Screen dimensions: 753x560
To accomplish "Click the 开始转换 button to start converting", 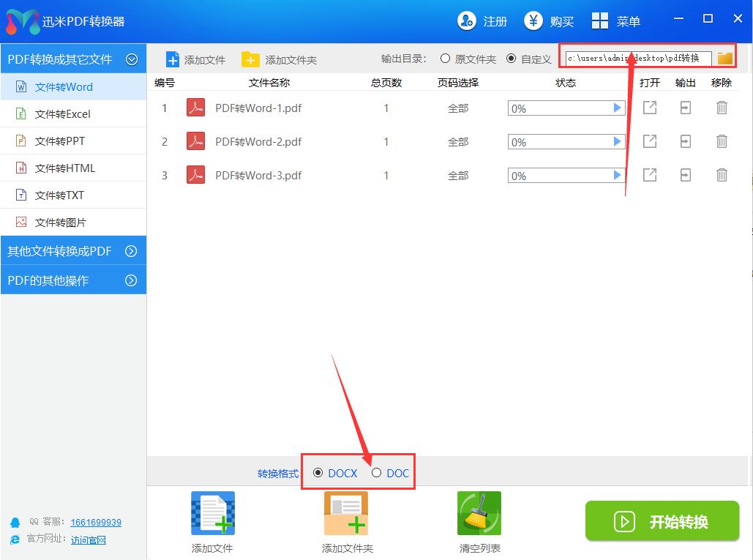I will (661, 521).
